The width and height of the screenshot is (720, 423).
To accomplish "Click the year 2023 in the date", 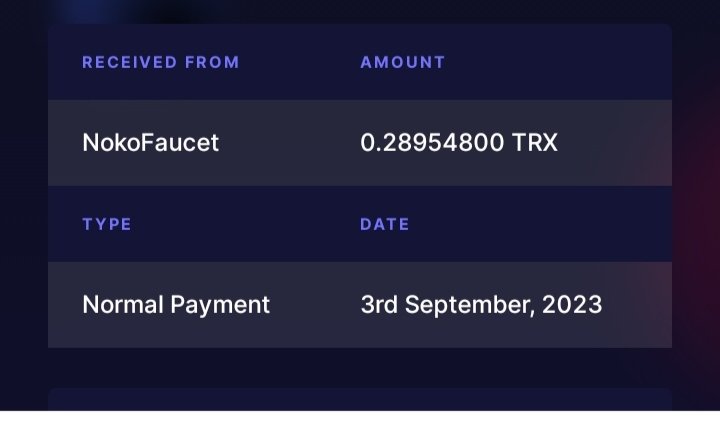I will point(572,305).
